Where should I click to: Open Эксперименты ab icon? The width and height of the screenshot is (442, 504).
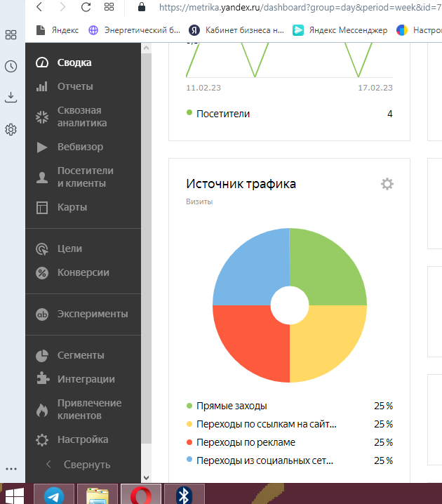[42, 314]
